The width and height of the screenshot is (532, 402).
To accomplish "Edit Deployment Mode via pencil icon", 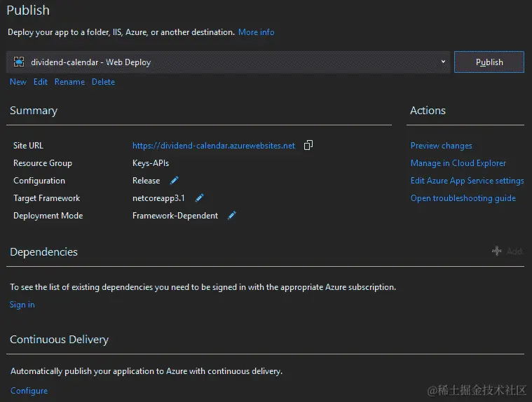I will pos(232,216).
